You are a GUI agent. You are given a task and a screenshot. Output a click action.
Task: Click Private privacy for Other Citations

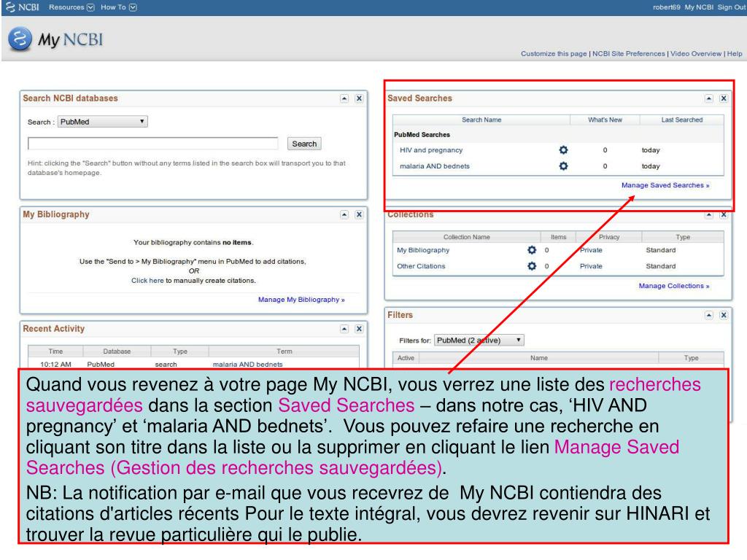(x=591, y=266)
